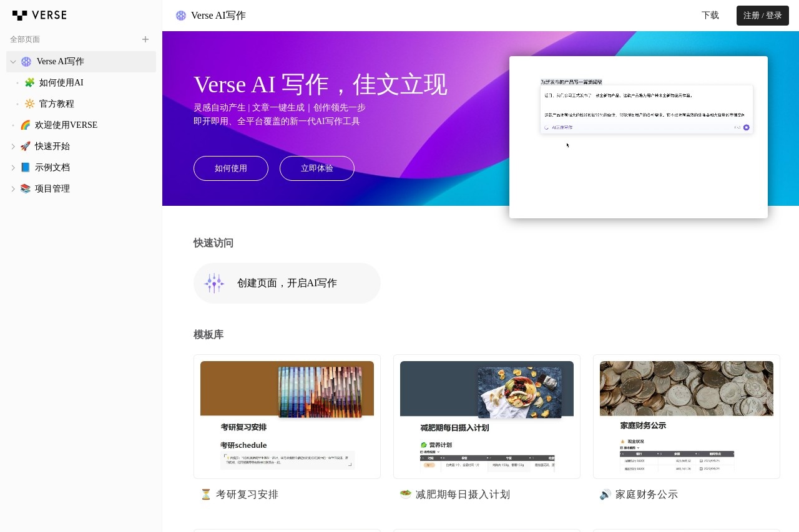Click the hourglass icon beside 考研复习安排
799x532 pixels.
[206, 495]
